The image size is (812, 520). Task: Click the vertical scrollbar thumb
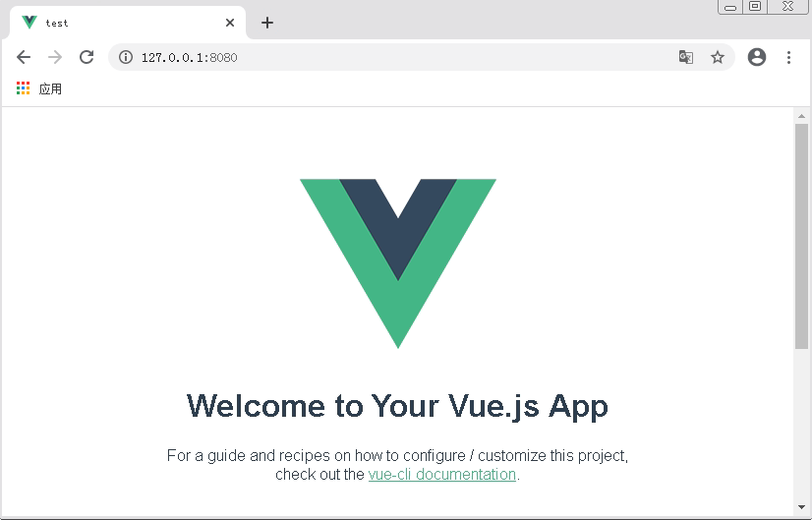point(801,236)
